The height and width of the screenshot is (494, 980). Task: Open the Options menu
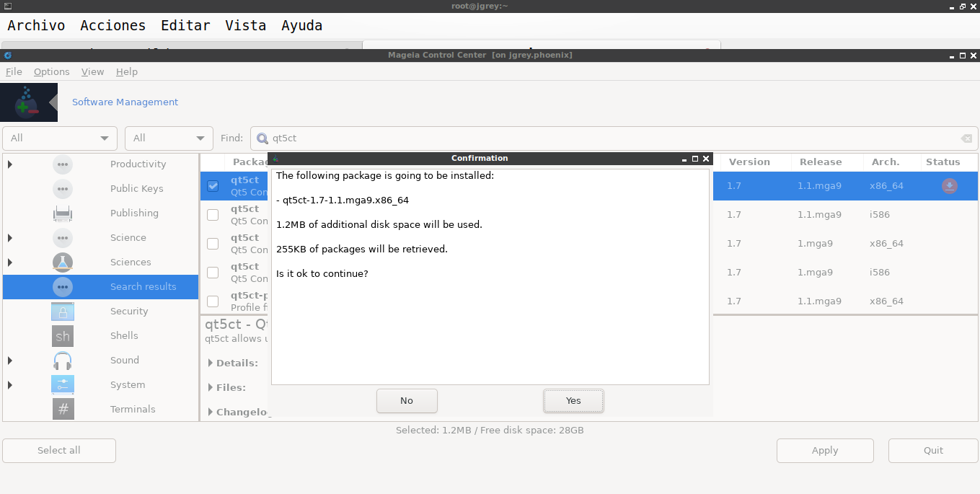[52, 72]
